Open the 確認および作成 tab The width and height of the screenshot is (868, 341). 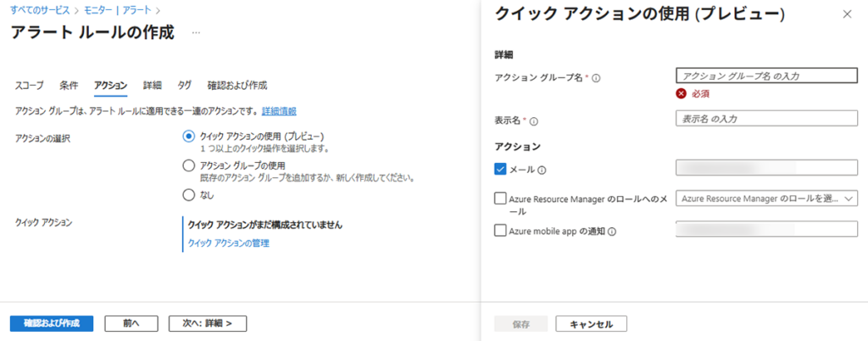coord(237,85)
